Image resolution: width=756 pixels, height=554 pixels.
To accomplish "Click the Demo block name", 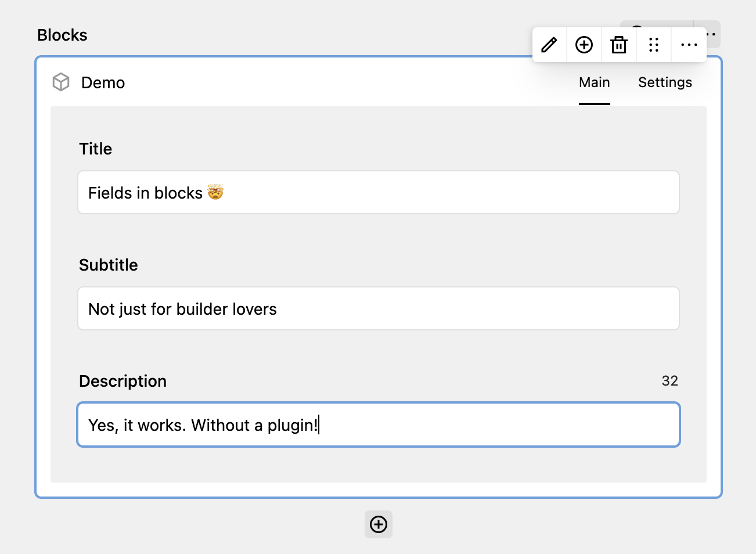I will (103, 82).
